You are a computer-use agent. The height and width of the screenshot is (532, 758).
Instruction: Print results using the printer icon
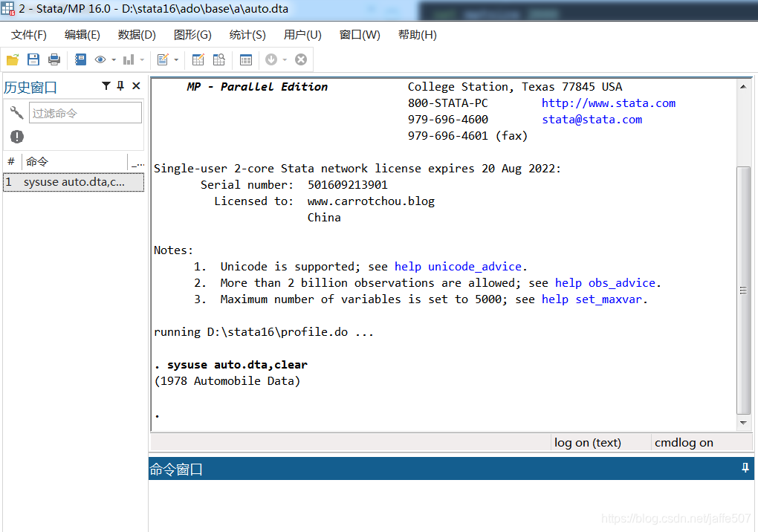coord(54,59)
